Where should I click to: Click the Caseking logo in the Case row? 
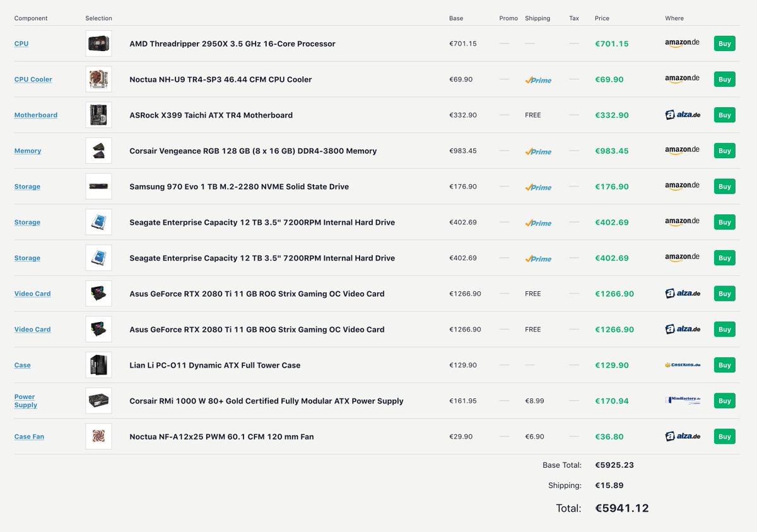[x=683, y=365]
